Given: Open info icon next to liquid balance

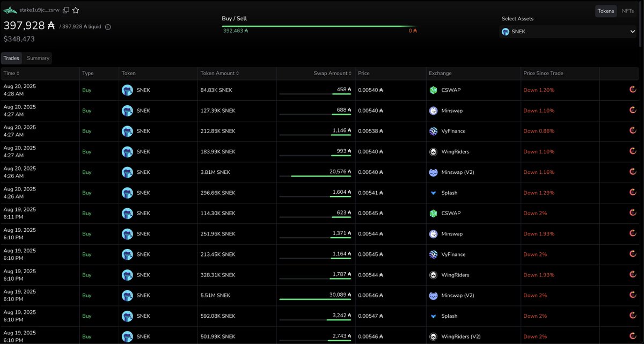Looking at the screenshot, I should (x=108, y=27).
